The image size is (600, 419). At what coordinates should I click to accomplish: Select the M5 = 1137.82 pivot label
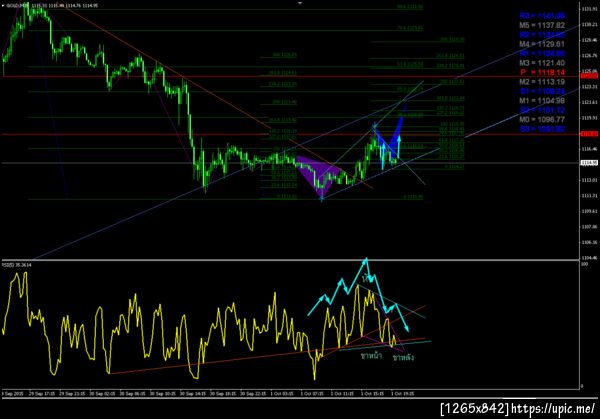(542, 25)
